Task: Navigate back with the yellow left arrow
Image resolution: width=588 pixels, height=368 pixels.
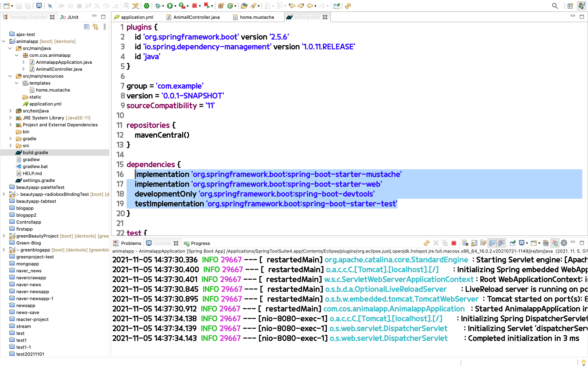Action: (310, 6)
